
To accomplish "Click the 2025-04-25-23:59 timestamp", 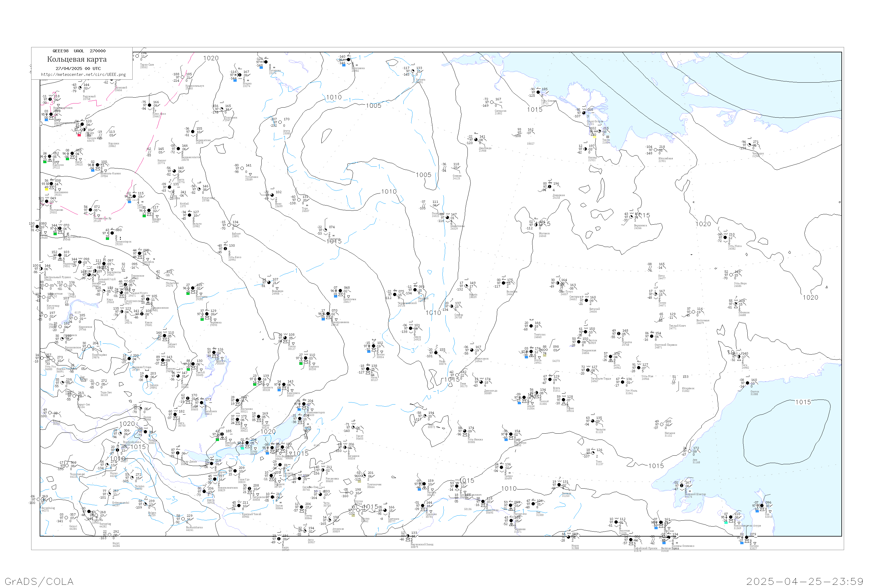I will click(805, 581).
